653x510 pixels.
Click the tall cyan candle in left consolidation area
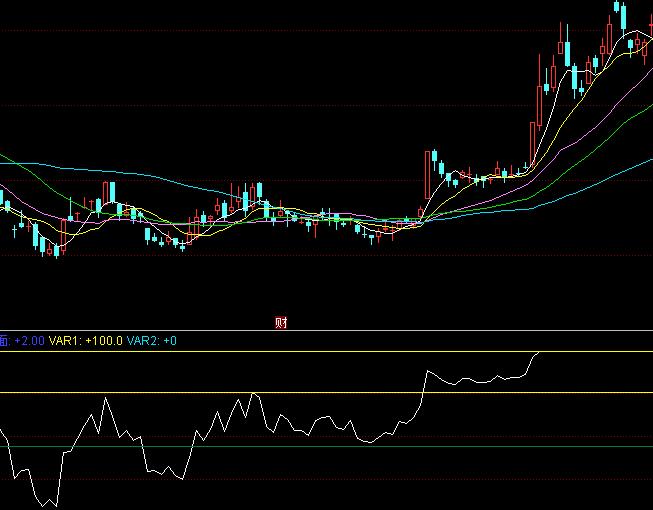pos(112,194)
